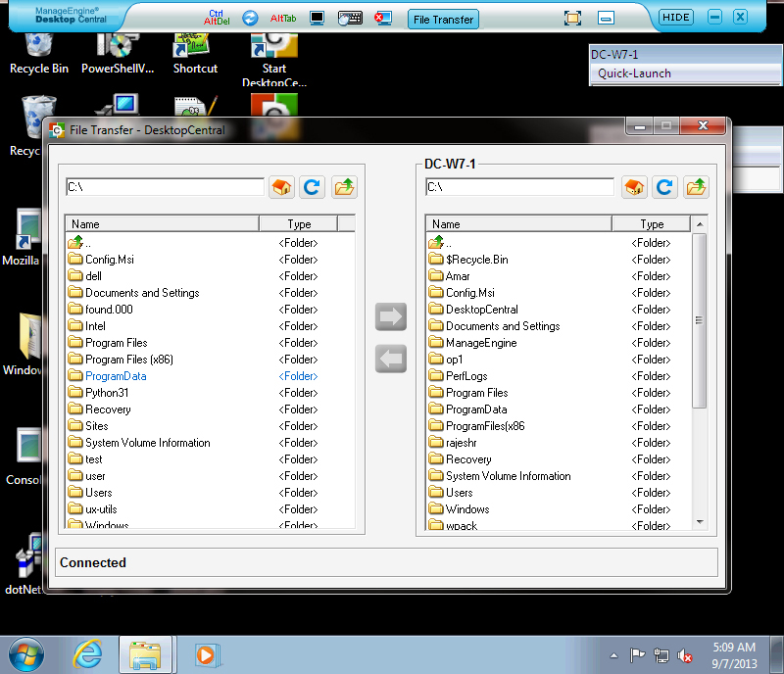The width and height of the screenshot is (784, 674).
Task: Refresh the DC-W7-1 file list
Action: [664, 187]
